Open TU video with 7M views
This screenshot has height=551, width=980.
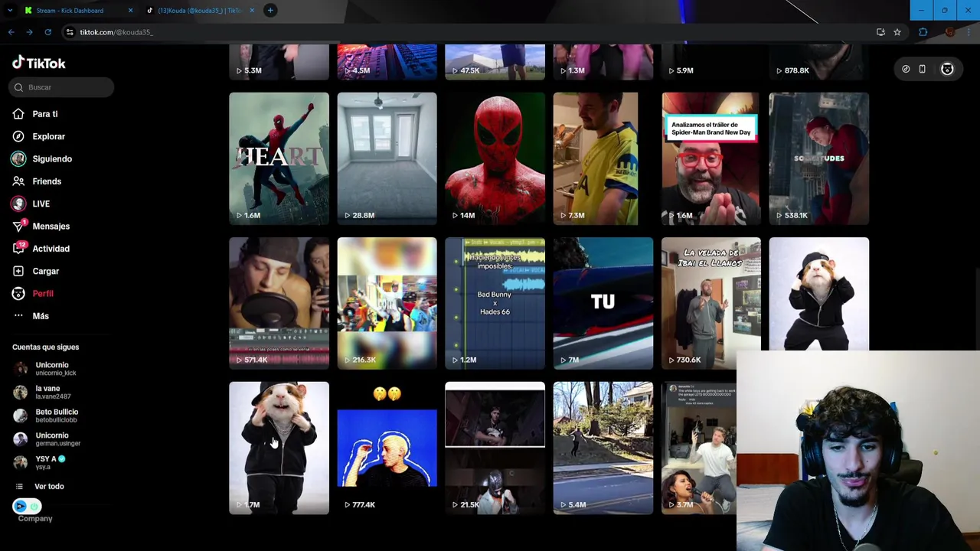coord(603,303)
